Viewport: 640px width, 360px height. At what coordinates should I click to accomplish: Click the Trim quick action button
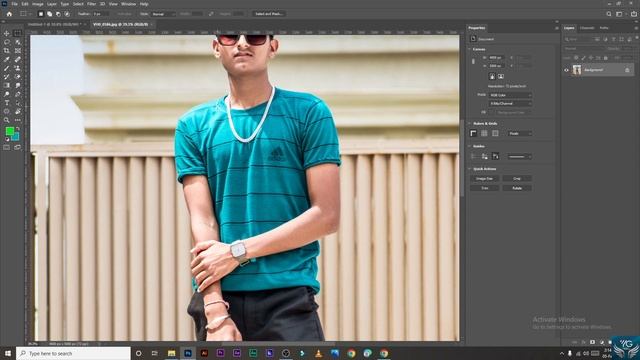point(484,188)
